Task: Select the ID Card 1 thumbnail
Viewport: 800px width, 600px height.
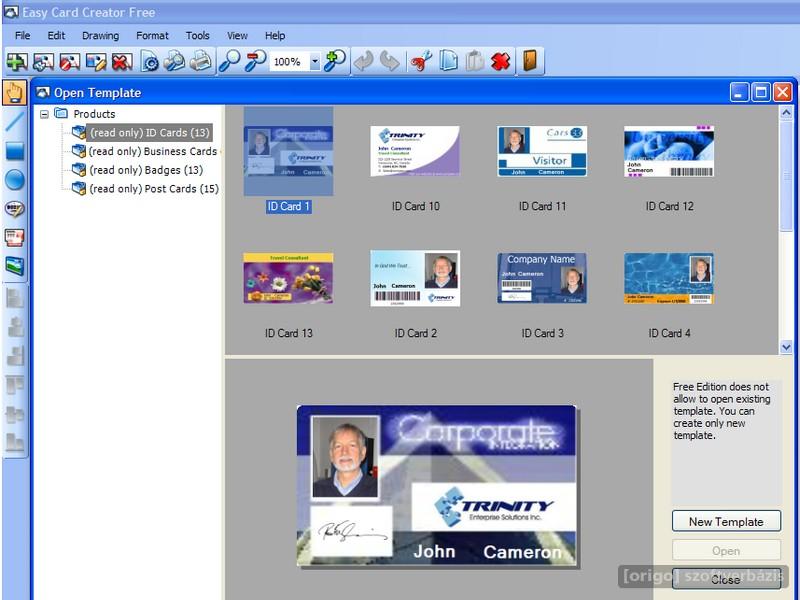Action: (x=288, y=151)
